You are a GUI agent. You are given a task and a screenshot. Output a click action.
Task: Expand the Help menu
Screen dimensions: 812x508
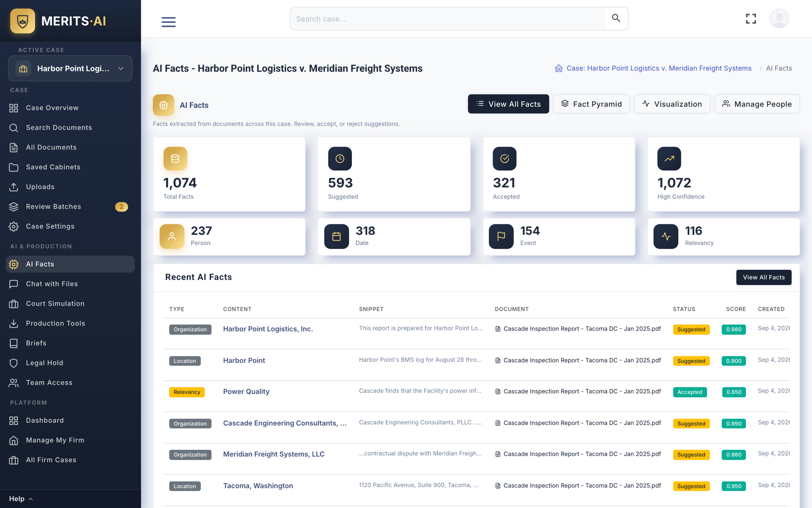point(21,499)
